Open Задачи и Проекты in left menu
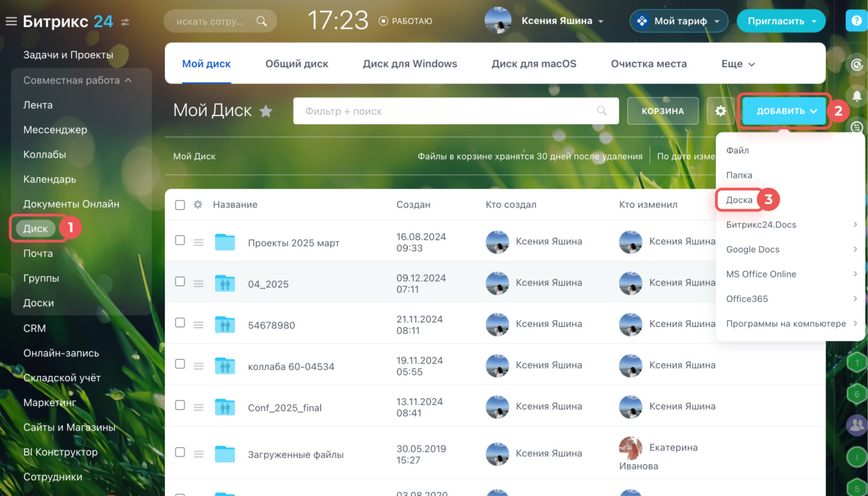The height and width of the screenshot is (496, 868). pyautogui.click(x=68, y=55)
